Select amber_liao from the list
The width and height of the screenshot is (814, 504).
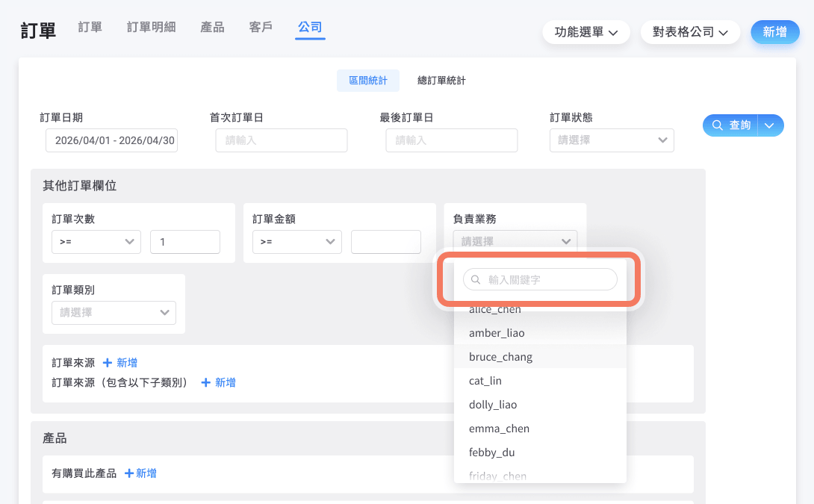coord(540,333)
